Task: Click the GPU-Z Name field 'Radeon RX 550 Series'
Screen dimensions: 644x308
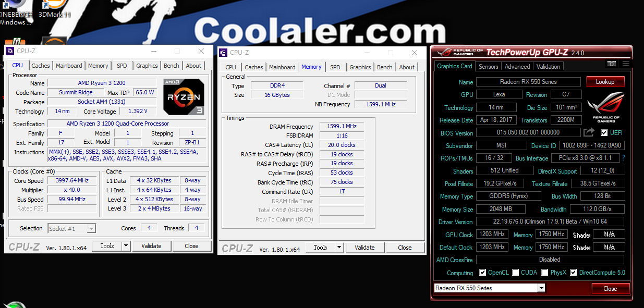Action: coord(528,82)
